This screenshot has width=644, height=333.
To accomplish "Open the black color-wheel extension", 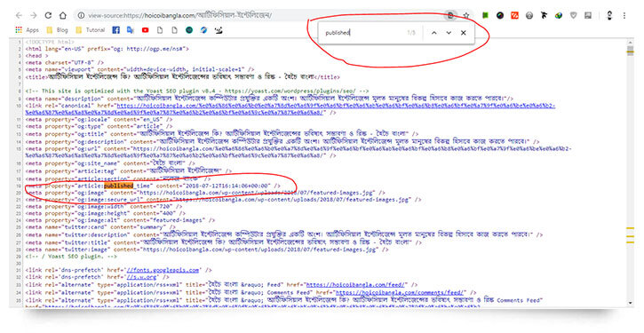I will [500, 16].
